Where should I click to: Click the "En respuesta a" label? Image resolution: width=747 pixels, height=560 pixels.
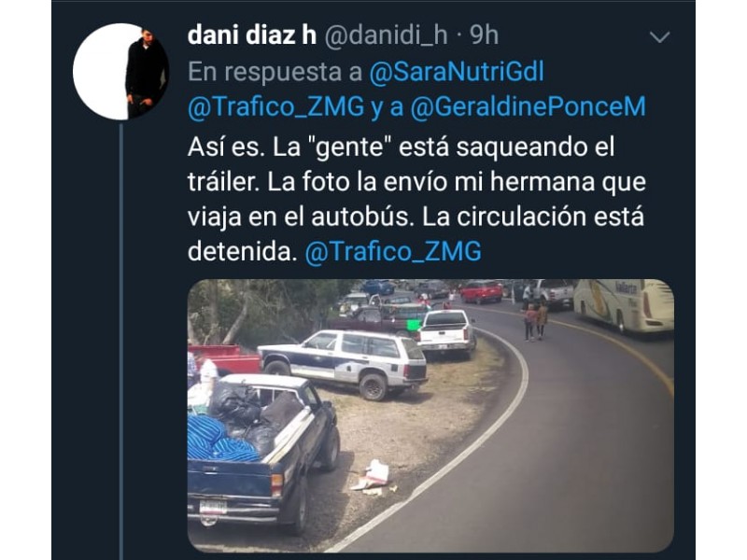[275, 72]
